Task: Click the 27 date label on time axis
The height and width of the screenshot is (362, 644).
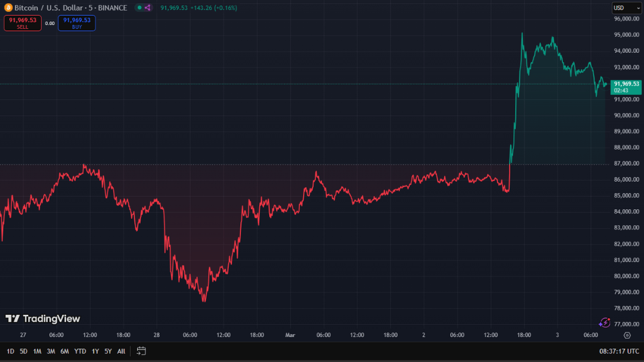Action: (x=23, y=336)
